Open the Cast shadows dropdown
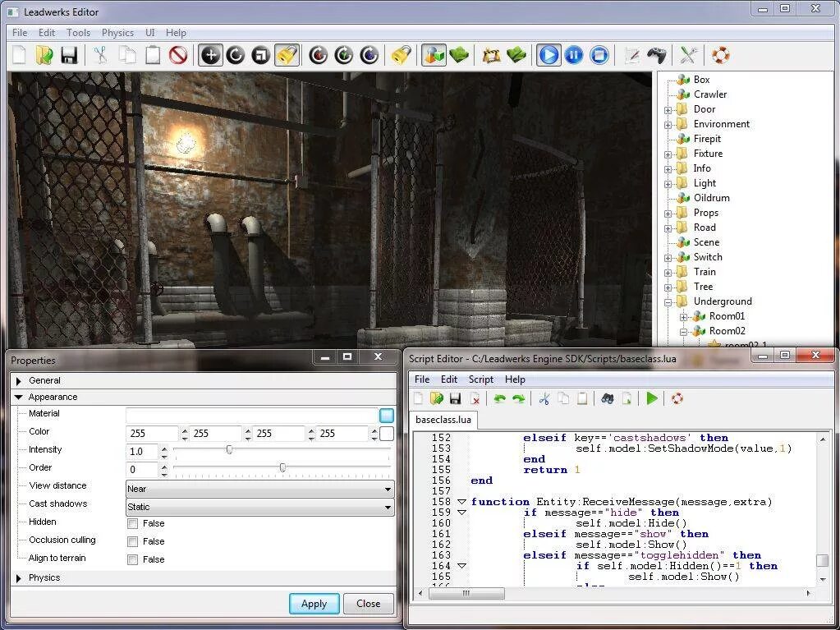This screenshot has width=840, height=630. point(259,507)
